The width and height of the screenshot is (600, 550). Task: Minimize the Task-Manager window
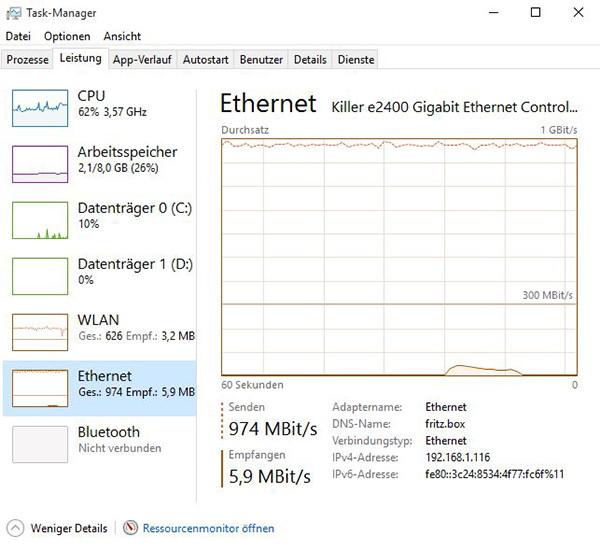[494, 13]
